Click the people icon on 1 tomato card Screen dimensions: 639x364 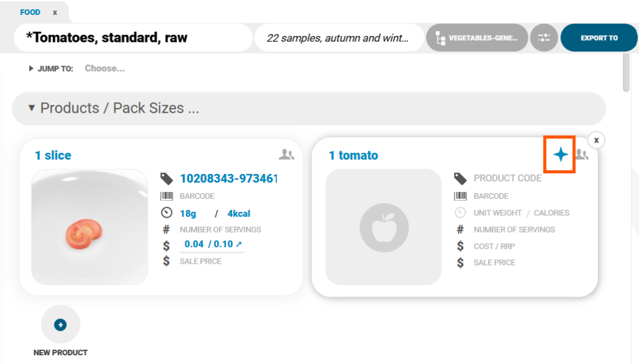pyautogui.click(x=582, y=154)
